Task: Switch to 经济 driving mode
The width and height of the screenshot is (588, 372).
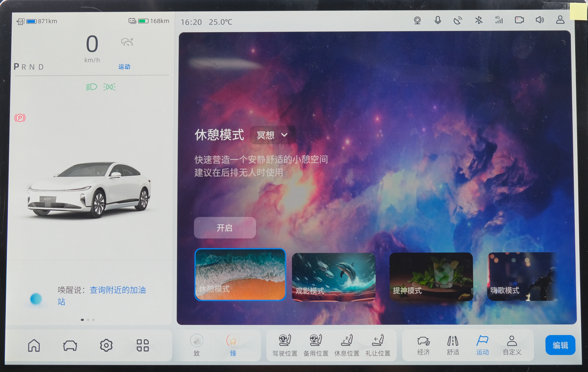Action: (x=423, y=345)
